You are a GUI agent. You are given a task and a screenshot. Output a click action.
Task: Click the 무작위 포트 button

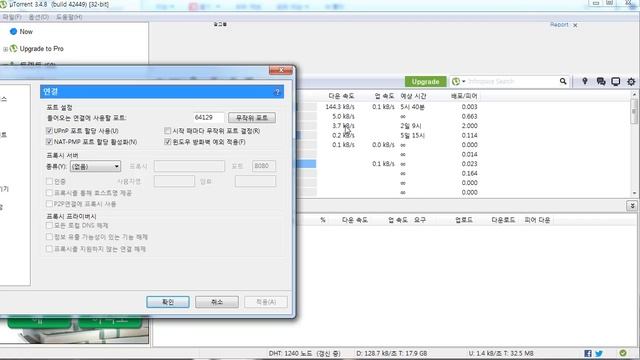[252, 118]
